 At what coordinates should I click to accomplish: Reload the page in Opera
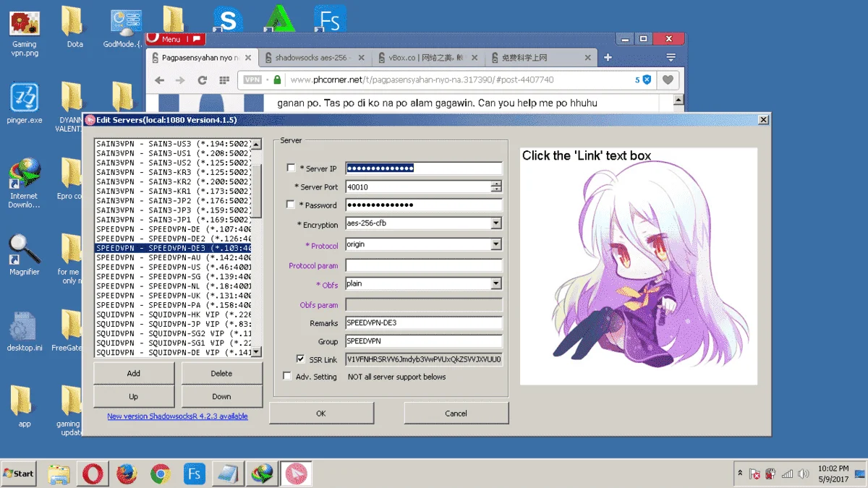[203, 80]
